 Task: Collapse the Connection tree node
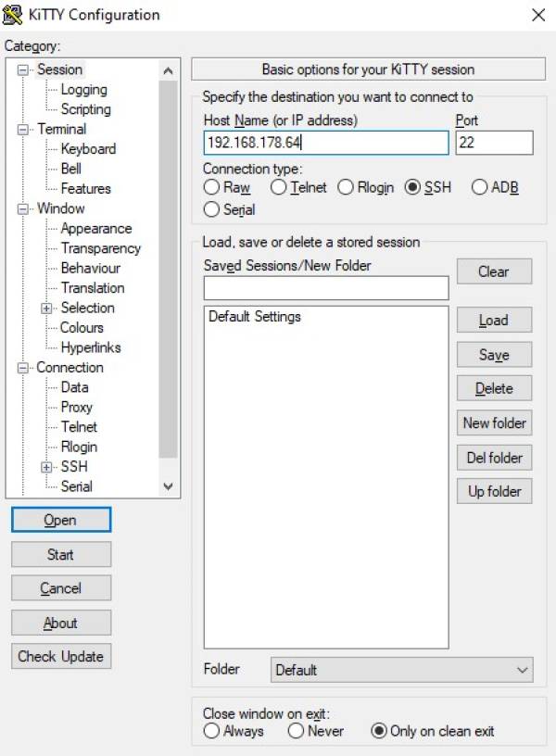click(x=22, y=369)
